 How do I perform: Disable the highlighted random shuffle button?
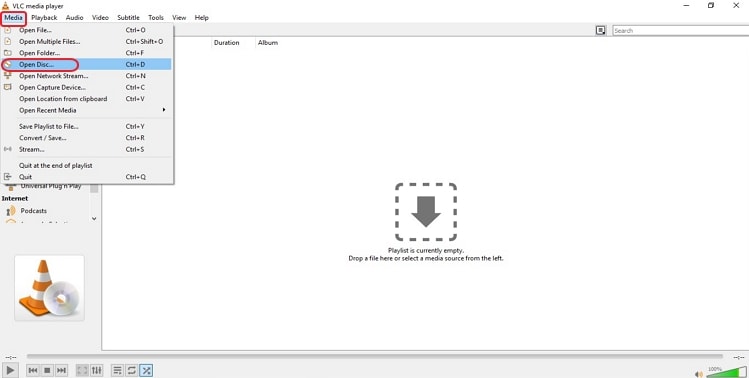(x=146, y=370)
